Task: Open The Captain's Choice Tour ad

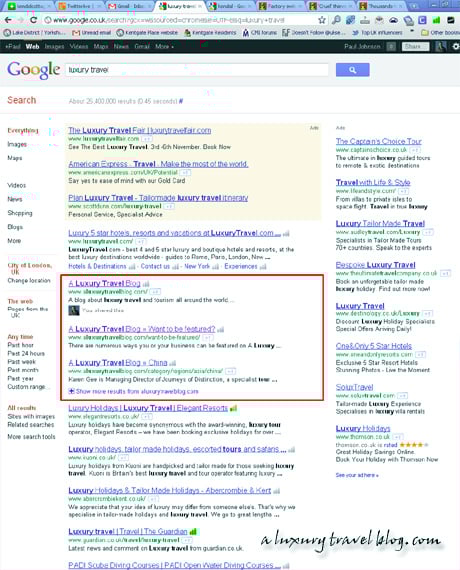Action: click(379, 141)
